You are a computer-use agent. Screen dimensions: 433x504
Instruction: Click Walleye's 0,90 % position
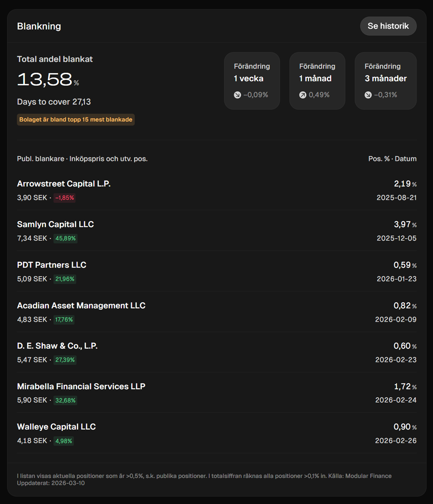pos(405,427)
